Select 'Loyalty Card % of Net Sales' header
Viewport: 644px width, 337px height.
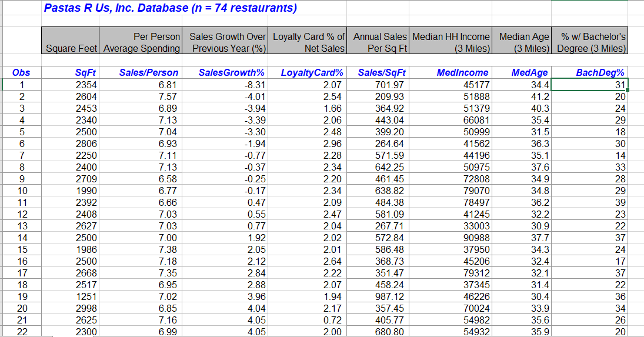pyautogui.click(x=307, y=41)
